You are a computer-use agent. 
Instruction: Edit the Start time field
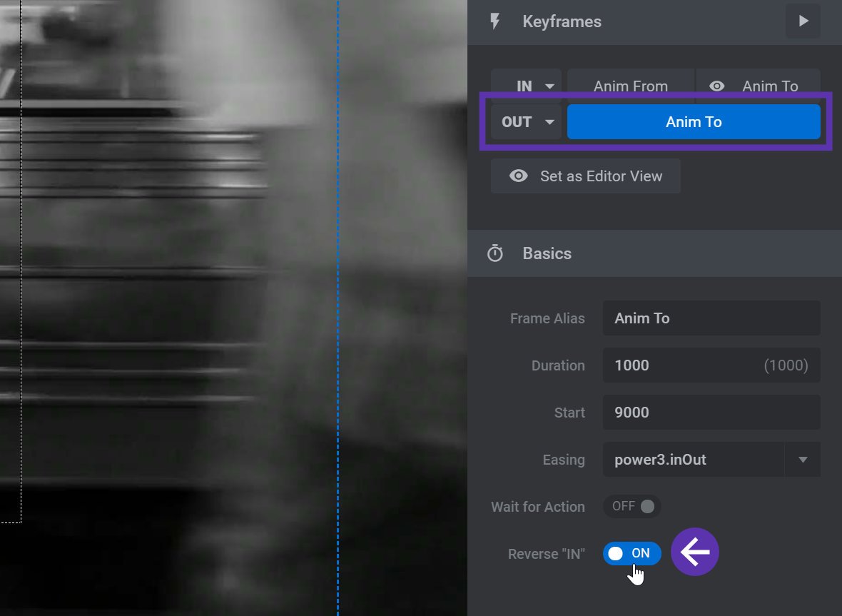(x=711, y=413)
